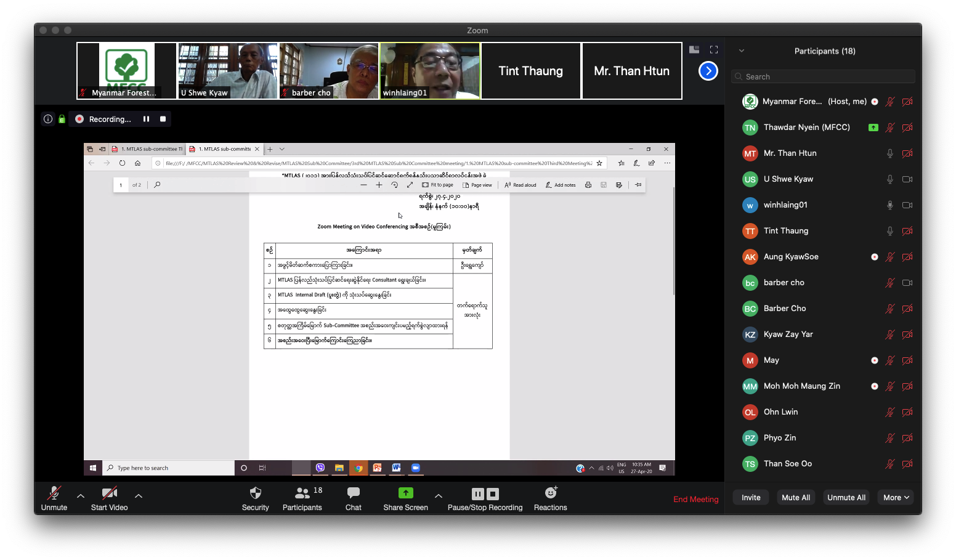Enter full screen mode
This screenshot has width=956, height=560.
coord(714,50)
